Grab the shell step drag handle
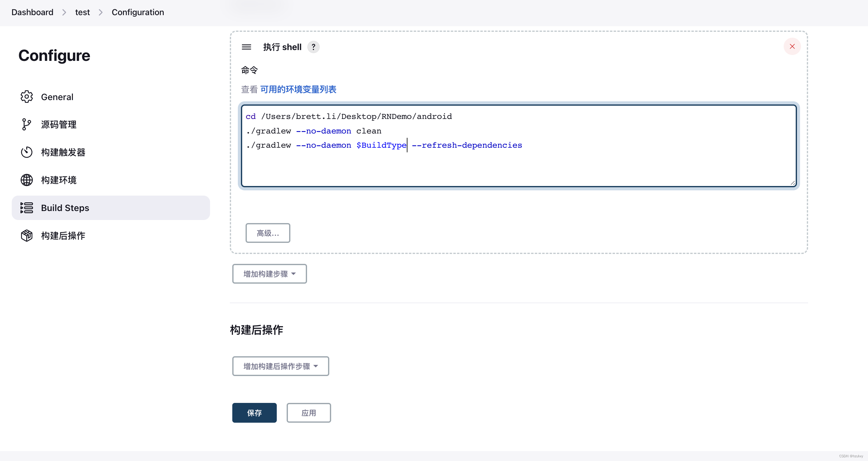Image resolution: width=868 pixels, height=461 pixels. (246, 47)
